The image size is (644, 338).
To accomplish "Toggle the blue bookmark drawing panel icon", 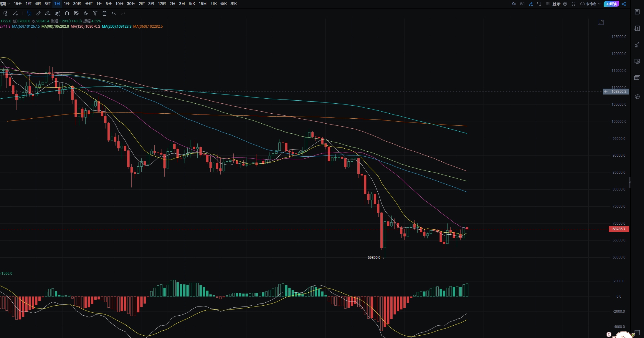I will [x=29, y=13].
